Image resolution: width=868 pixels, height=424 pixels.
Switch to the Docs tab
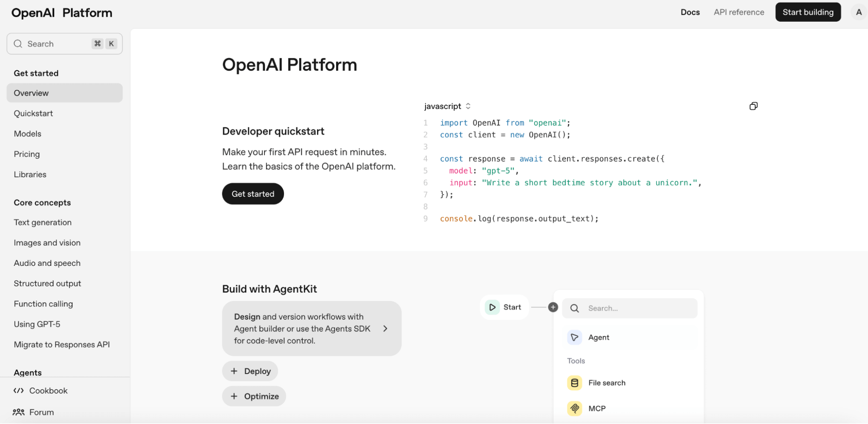click(690, 12)
